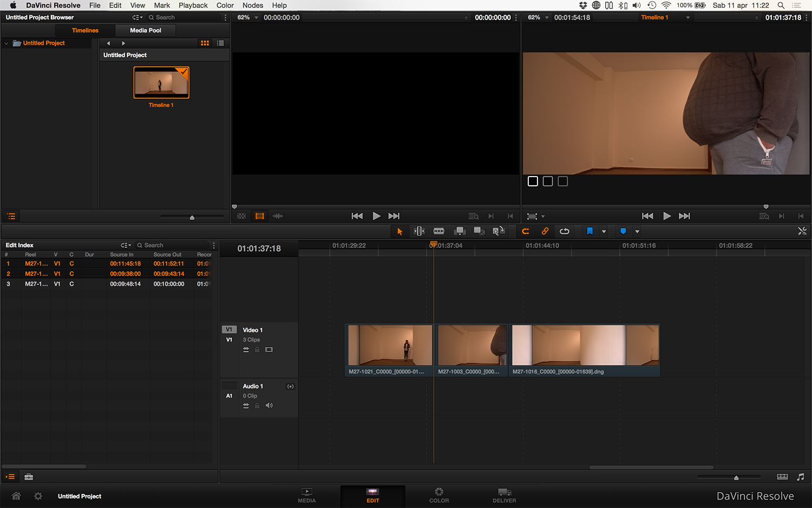Select the Timeline 1 thumbnail

point(161,83)
